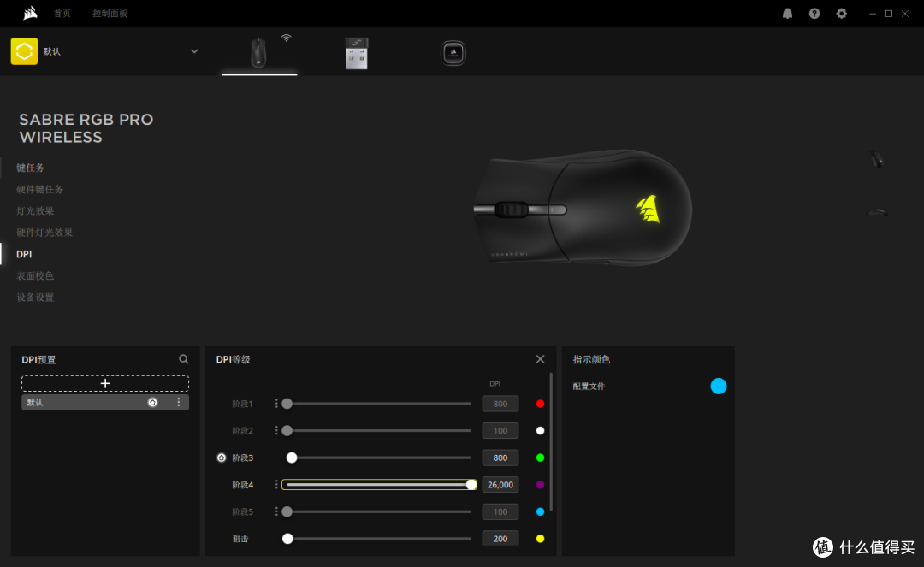Viewport: 924px width, 567px height.
Task: Expand the 默认 profile dropdown arrow
Action: 194,51
